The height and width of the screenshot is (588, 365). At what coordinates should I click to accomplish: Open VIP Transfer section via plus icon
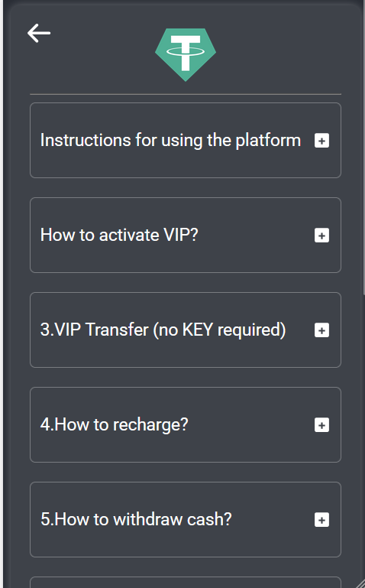click(321, 330)
